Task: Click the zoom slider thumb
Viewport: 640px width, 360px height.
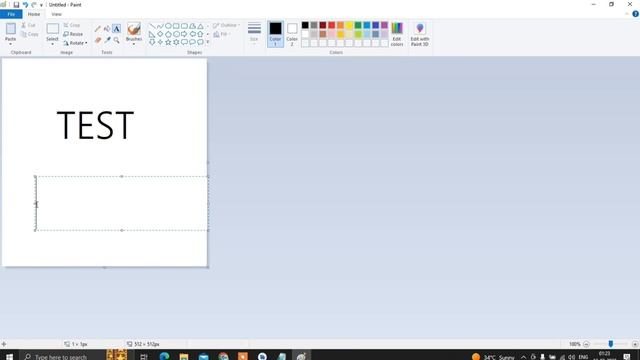Action: coord(611,344)
